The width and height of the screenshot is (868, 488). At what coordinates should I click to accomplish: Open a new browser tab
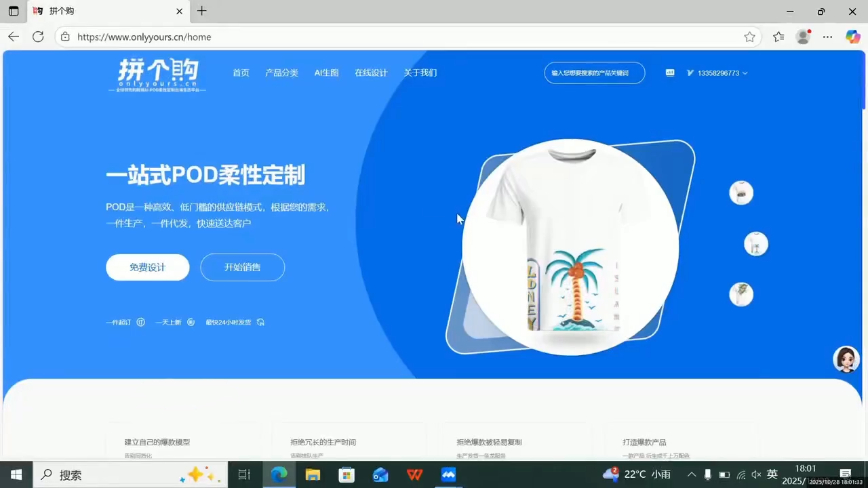[201, 11]
